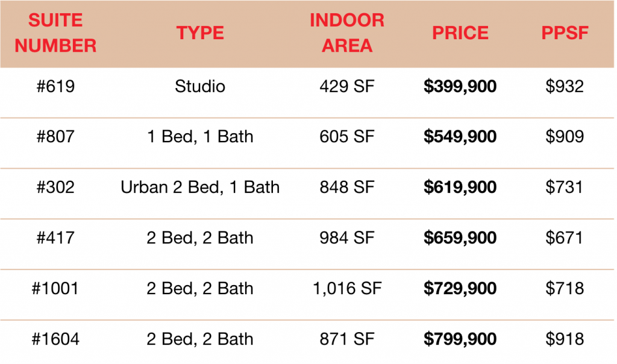Click the $549,900 price
The width and height of the screenshot is (617, 364).
460,137
